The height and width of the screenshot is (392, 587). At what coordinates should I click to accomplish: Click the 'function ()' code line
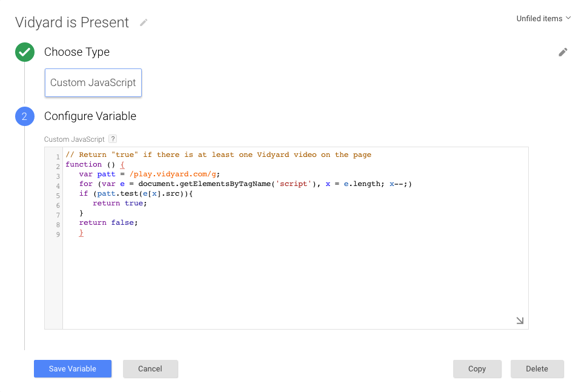tap(95, 164)
